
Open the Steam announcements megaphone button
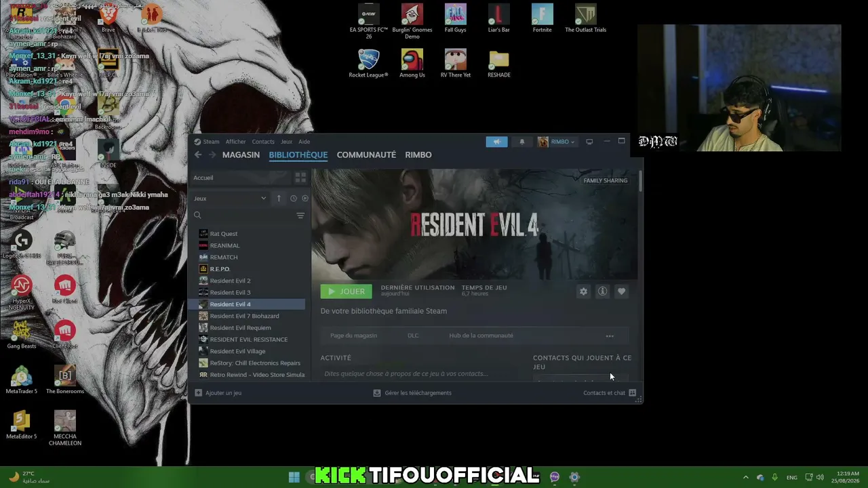496,142
